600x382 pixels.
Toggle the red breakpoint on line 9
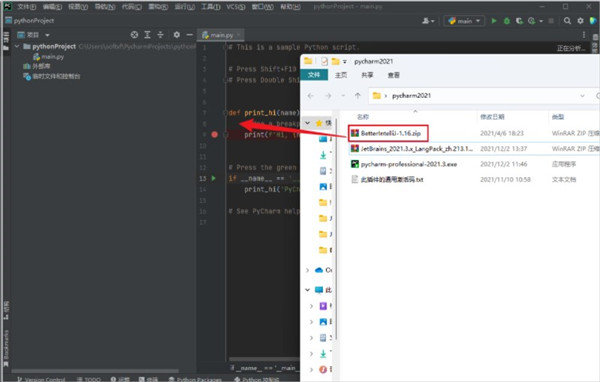pos(214,134)
